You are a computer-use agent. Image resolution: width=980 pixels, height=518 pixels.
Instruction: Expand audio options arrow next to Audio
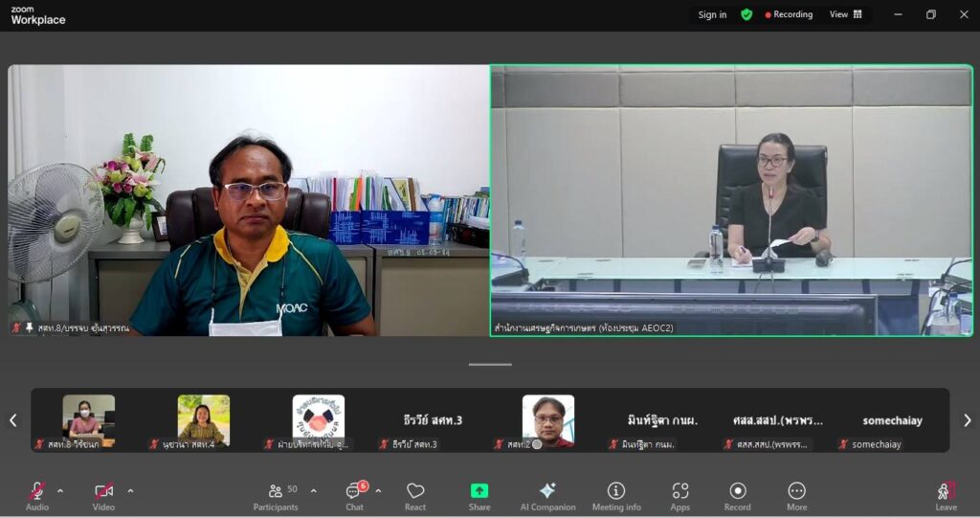pos(60,491)
